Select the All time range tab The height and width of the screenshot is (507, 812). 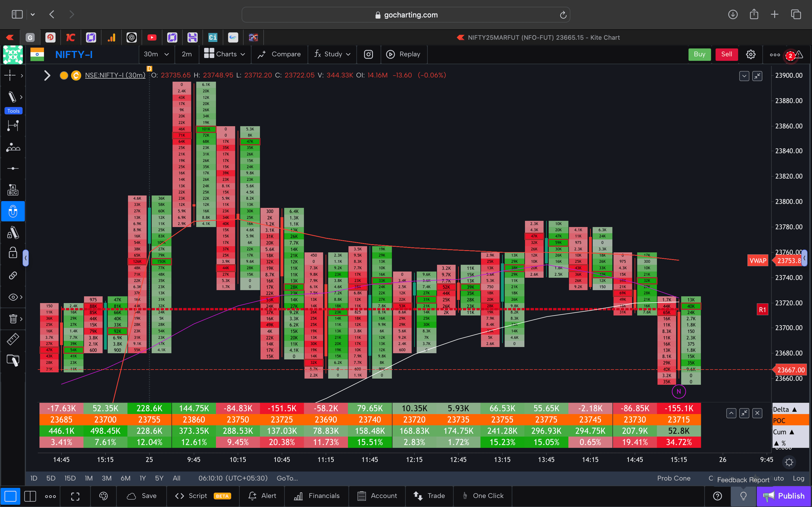coord(176,478)
